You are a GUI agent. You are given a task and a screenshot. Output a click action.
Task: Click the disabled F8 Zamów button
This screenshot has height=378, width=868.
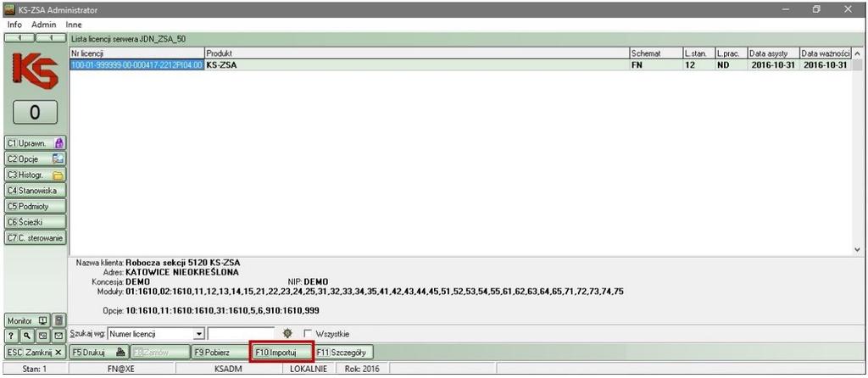click(x=160, y=352)
